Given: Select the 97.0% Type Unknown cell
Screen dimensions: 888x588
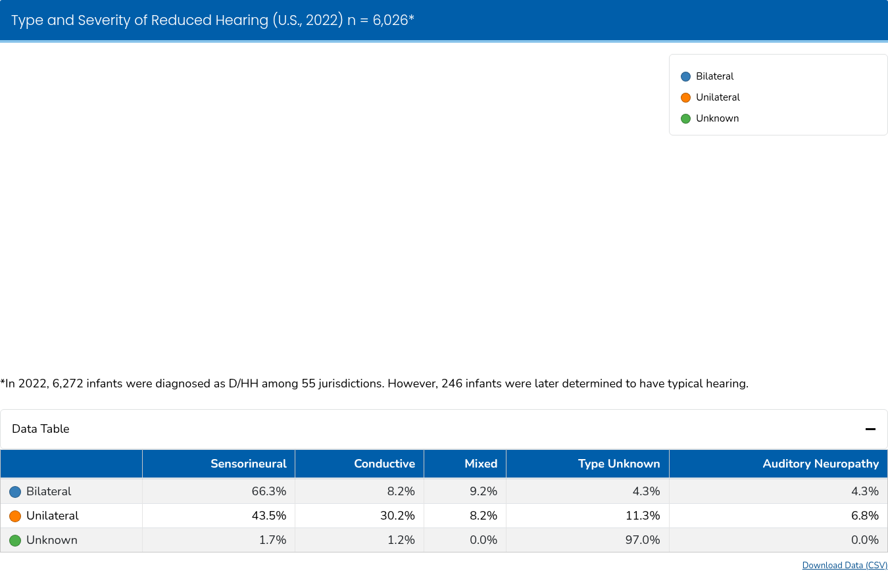Looking at the screenshot, I should (x=643, y=540).
